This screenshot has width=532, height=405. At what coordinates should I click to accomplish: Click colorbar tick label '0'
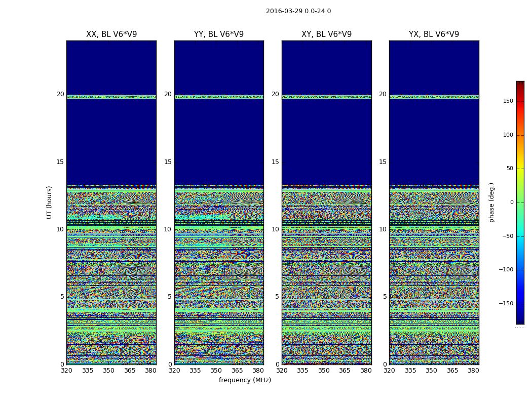[x=512, y=202]
